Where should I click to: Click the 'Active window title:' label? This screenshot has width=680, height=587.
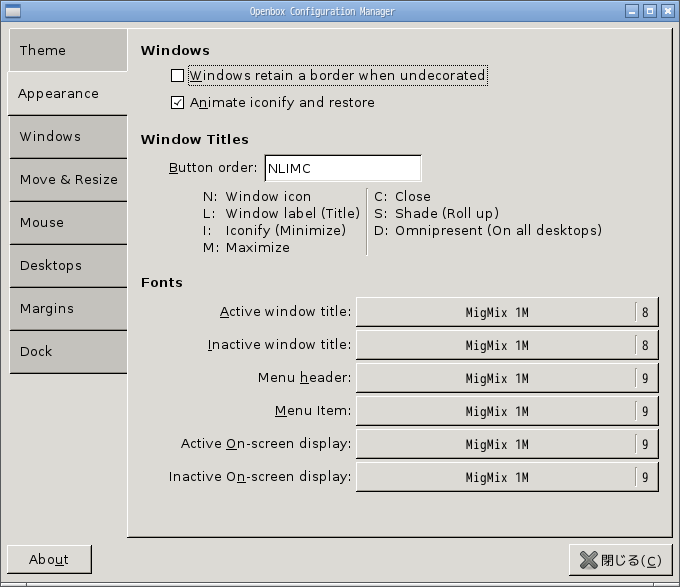click(x=285, y=312)
